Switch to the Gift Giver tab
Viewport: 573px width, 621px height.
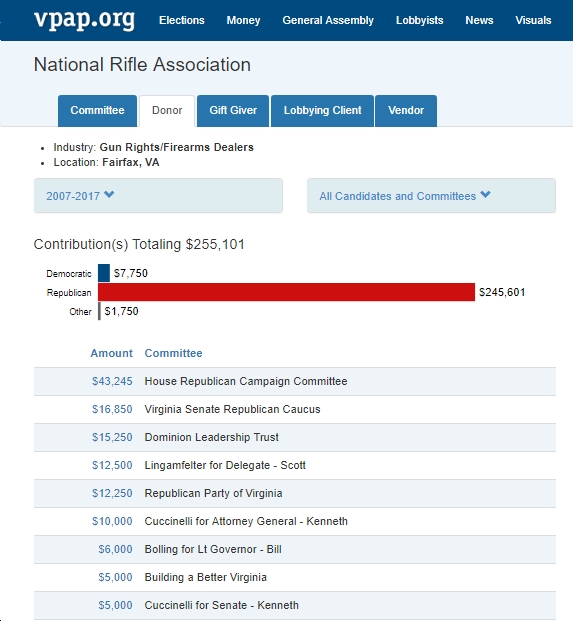(x=233, y=110)
